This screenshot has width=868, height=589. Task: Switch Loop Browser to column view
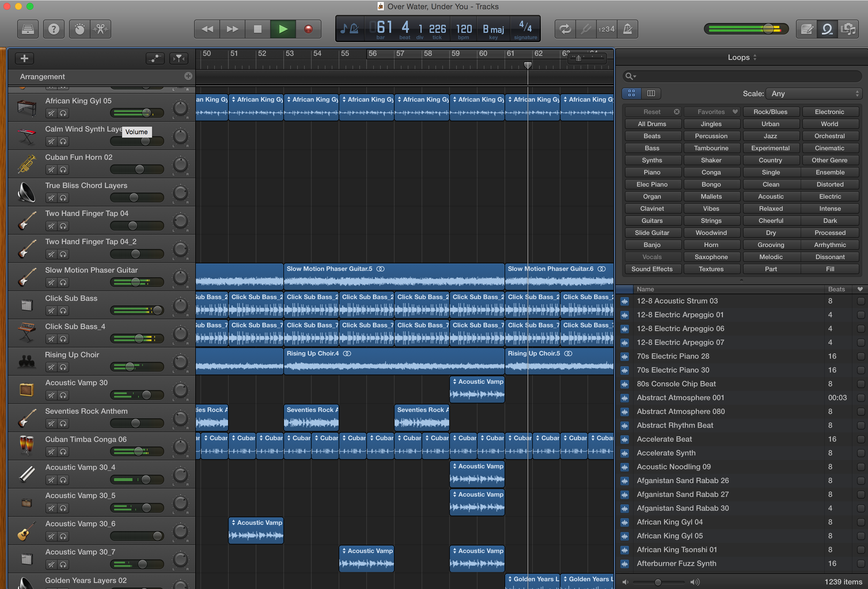651,93
